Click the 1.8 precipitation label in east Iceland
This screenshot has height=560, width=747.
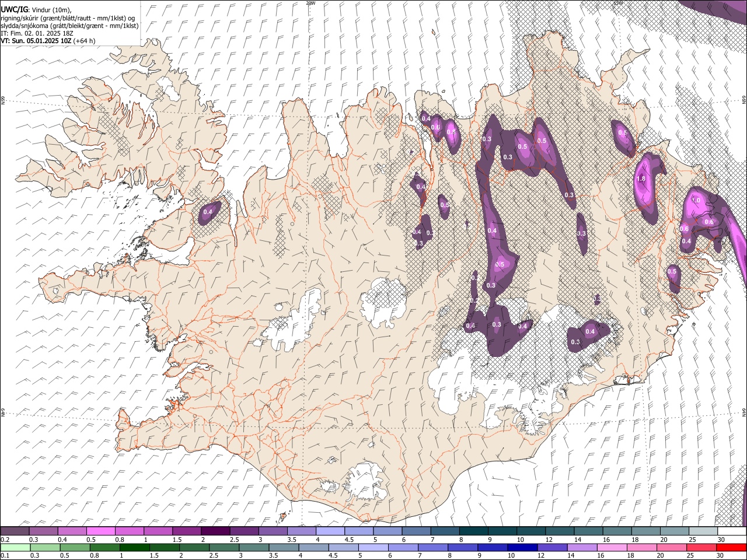641,179
